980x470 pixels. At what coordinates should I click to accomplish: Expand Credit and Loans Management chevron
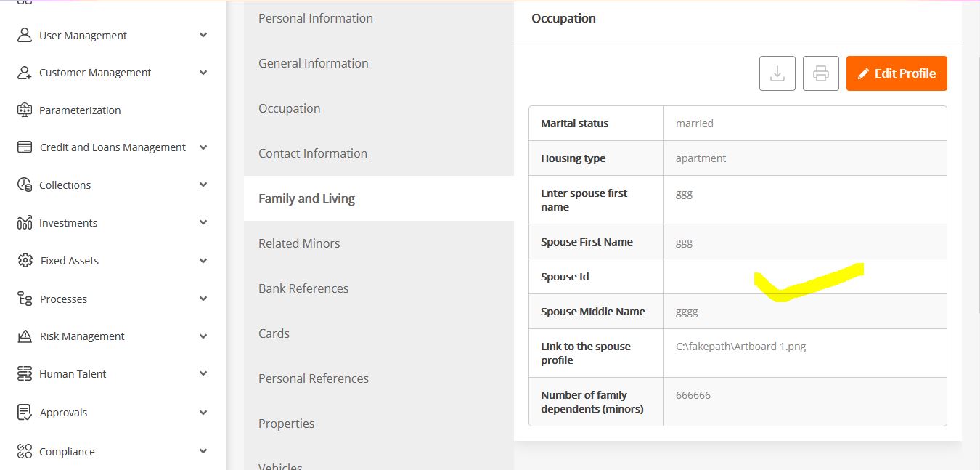coord(203,147)
